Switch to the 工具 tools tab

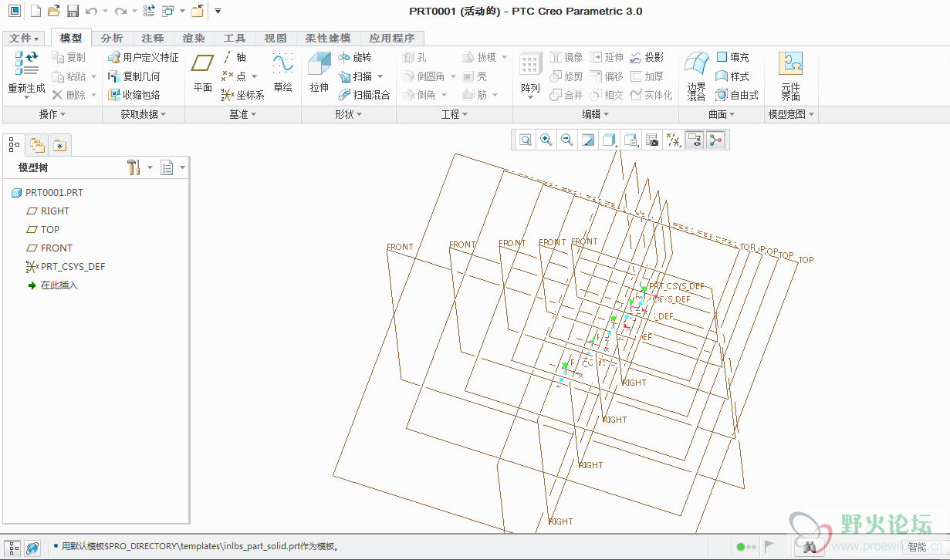[235, 38]
